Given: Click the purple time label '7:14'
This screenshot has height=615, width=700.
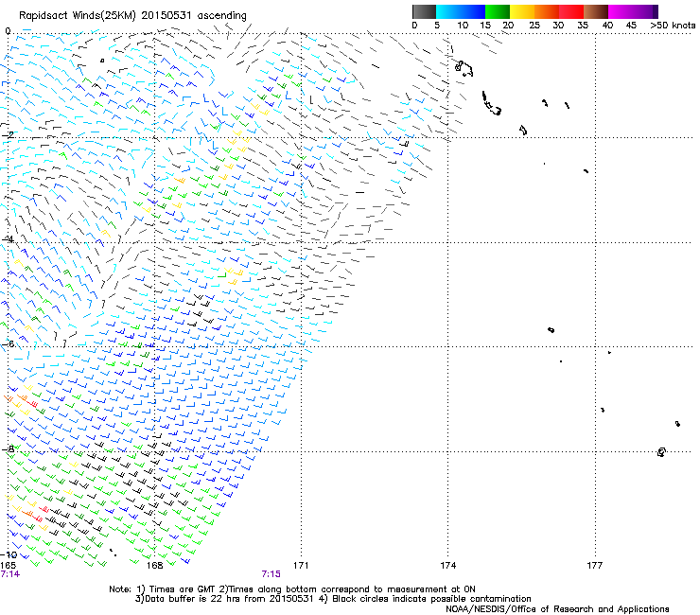Looking at the screenshot, I should (9, 574).
